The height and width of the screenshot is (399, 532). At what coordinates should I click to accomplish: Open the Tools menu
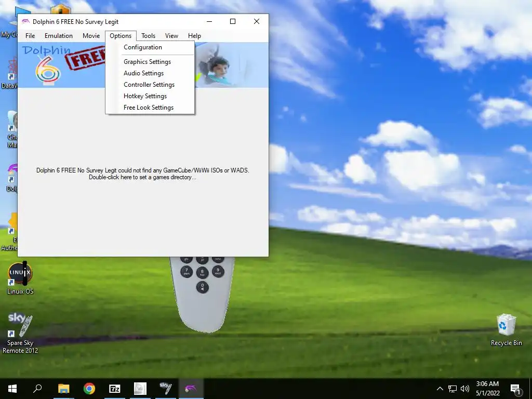click(x=148, y=36)
